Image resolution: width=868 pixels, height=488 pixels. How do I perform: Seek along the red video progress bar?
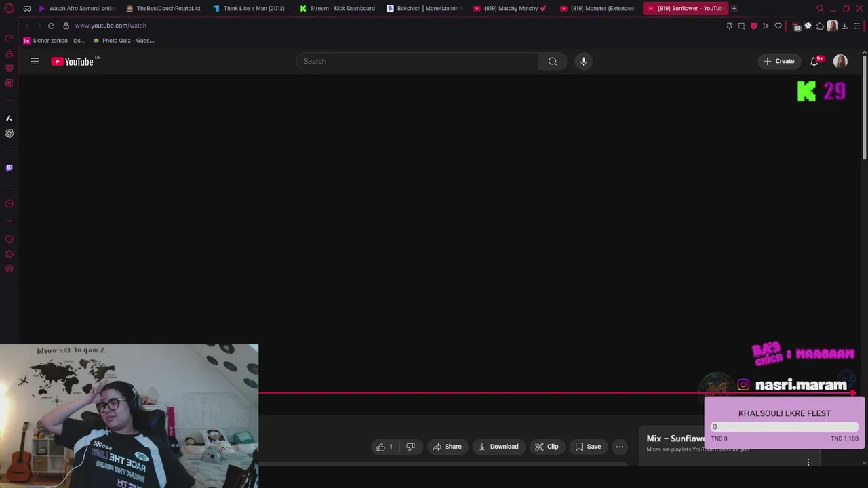556,392
